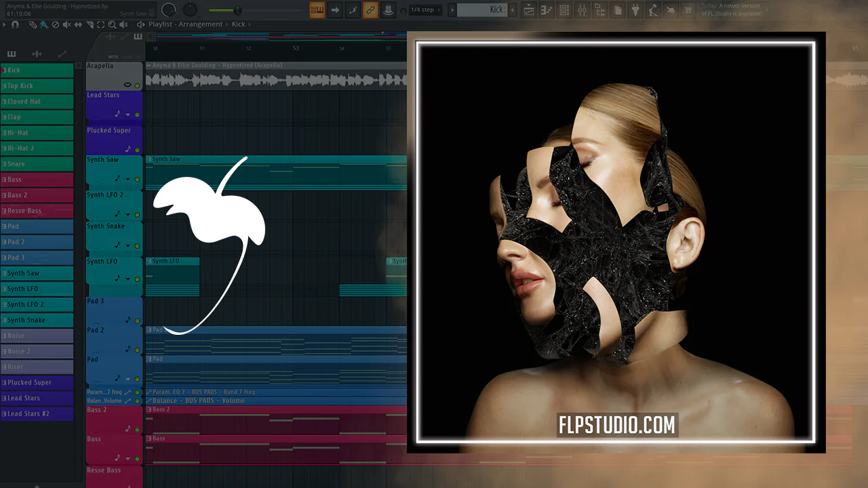
Task: Toggle the note/clip grouping curve button
Action: (x=353, y=9)
